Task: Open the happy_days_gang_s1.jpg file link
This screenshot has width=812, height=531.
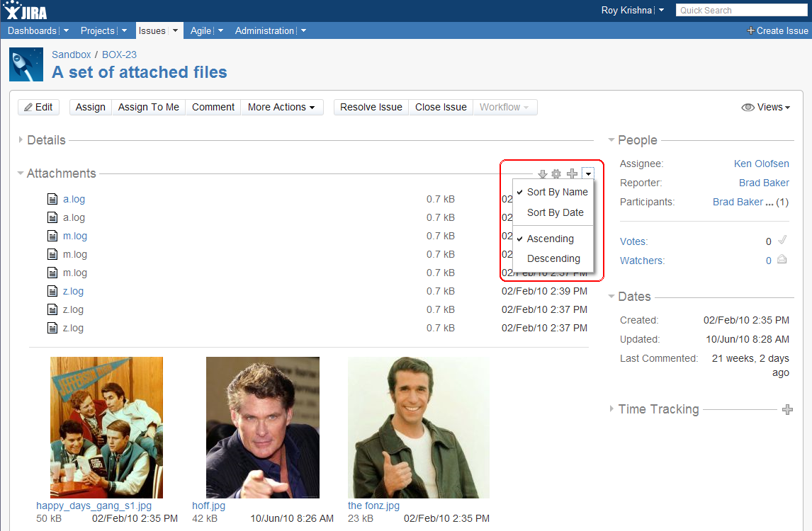Action: point(94,506)
